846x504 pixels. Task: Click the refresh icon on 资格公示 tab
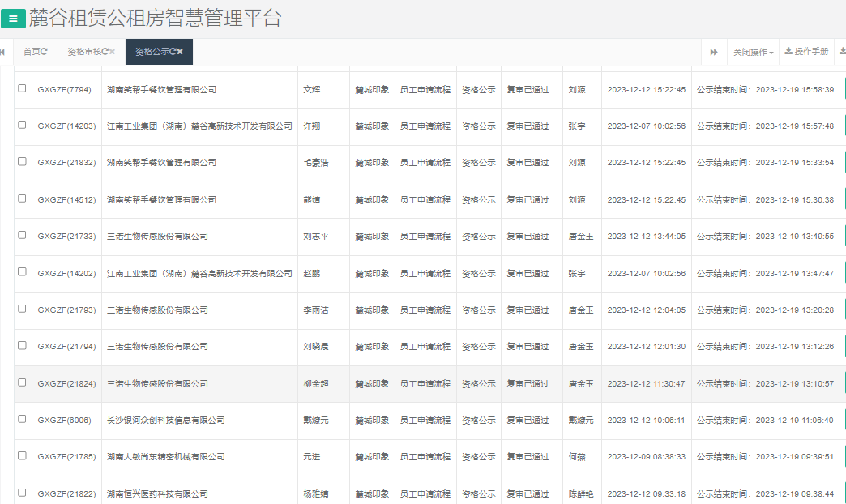[172, 52]
